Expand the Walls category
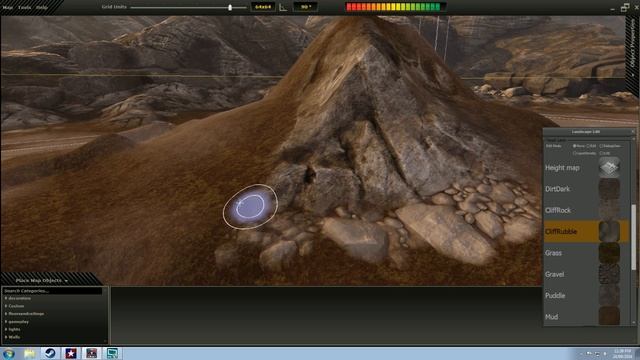 (x=6, y=337)
